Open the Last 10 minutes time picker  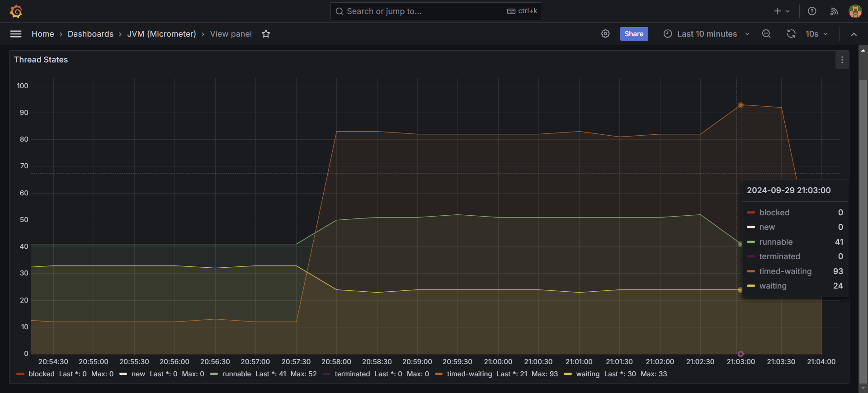click(707, 34)
